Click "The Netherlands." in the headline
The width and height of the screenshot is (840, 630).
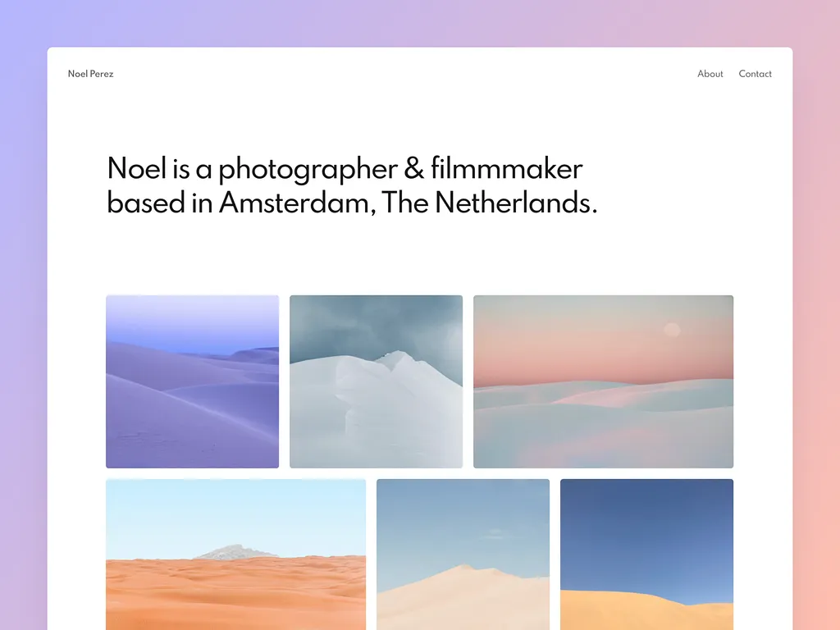coord(489,203)
